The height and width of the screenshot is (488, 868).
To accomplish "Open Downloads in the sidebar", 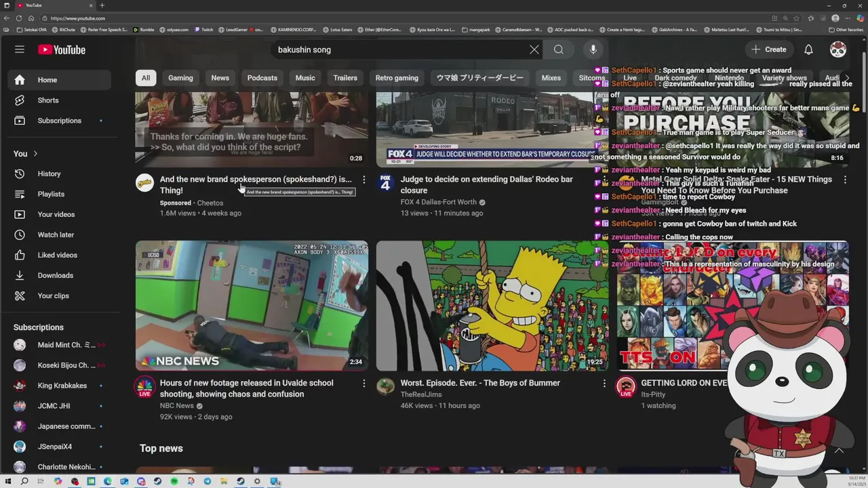I will pos(60,276).
